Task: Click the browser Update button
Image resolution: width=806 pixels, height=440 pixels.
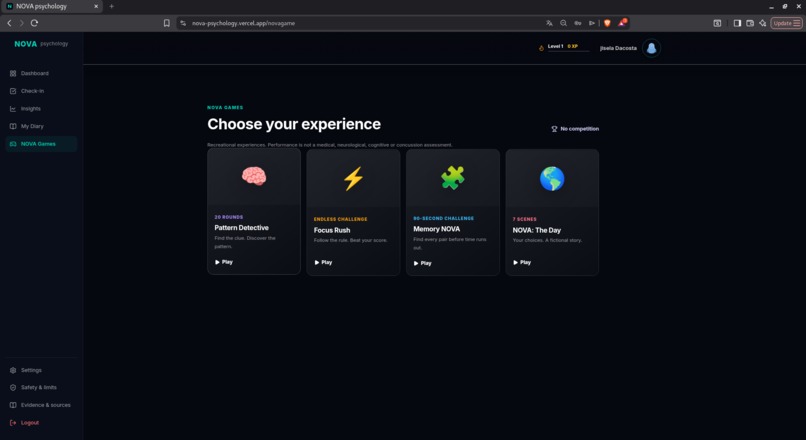Action: pos(786,23)
